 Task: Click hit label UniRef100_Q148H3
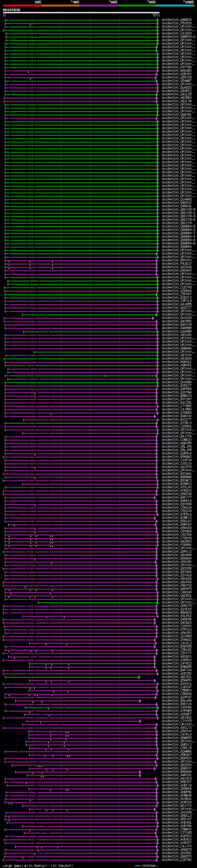pyautogui.click(x=177, y=200)
